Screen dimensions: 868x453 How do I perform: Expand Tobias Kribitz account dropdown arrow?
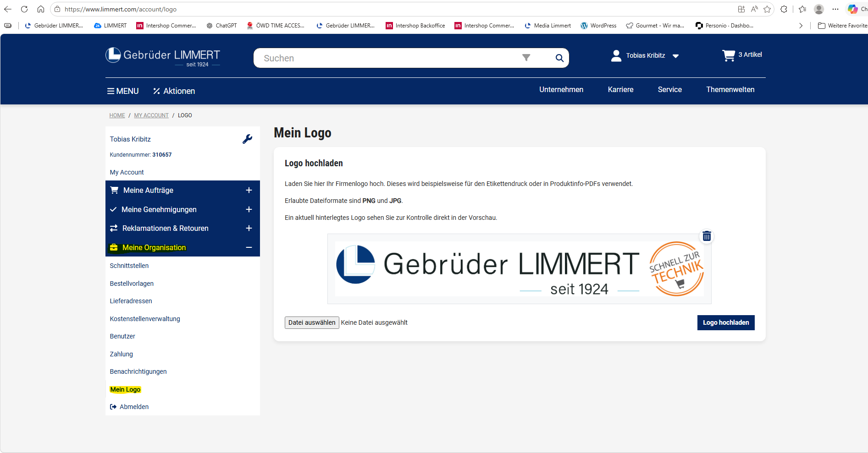click(x=675, y=56)
